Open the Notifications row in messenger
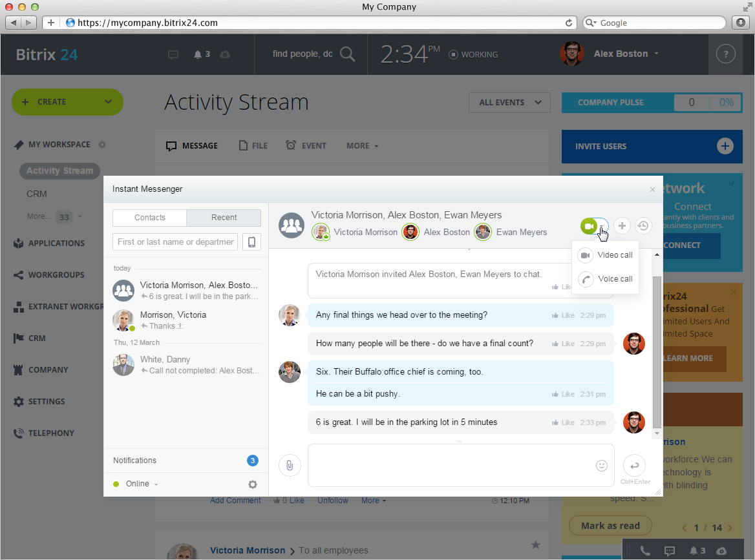Viewport: 755px width, 560px height. point(186,461)
